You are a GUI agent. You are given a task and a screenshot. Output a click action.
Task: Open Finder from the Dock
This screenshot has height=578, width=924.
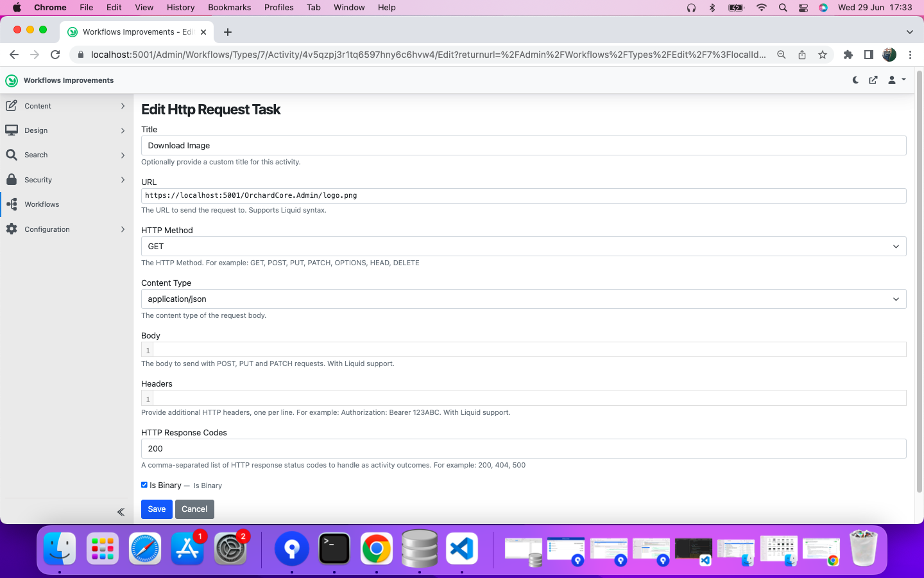click(x=60, y=548)
